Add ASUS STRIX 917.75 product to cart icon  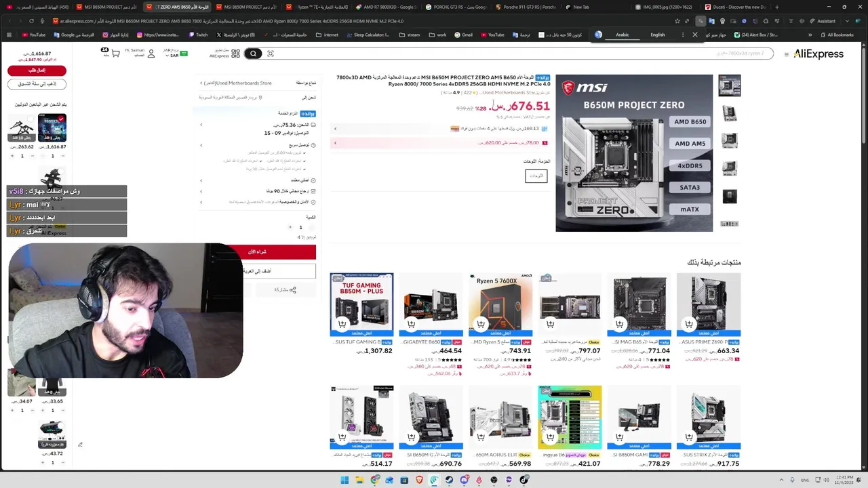(x=688, y=436)
